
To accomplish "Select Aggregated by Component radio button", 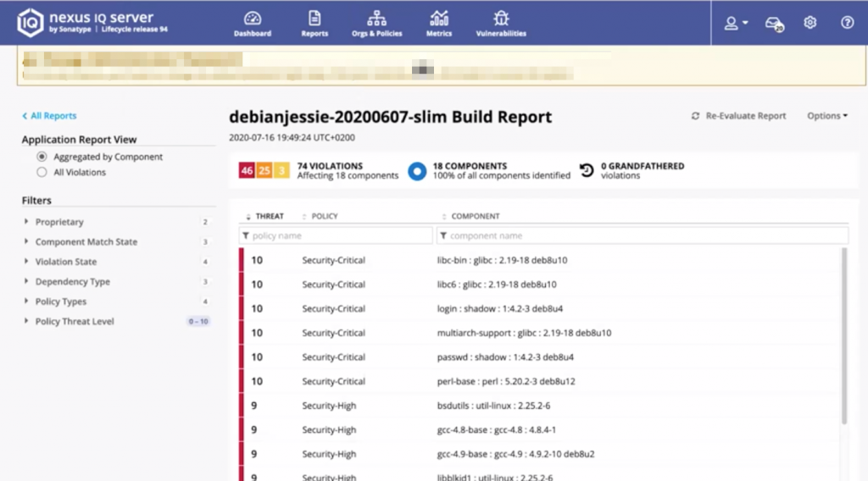I will tap(42, 157).
